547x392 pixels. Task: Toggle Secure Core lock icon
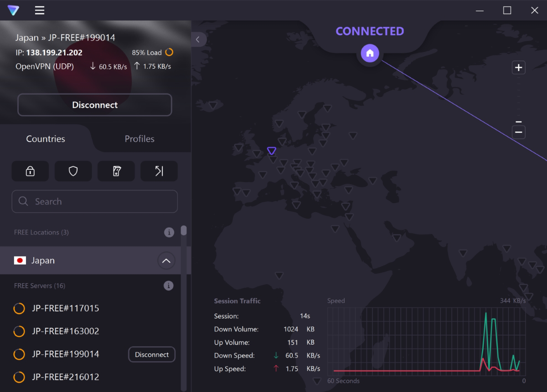pos(30,171)
